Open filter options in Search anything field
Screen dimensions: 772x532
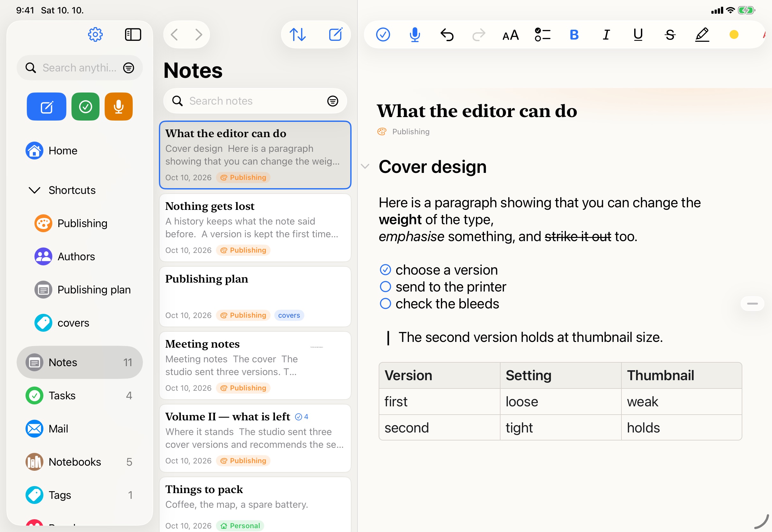[x=129, y=68]
